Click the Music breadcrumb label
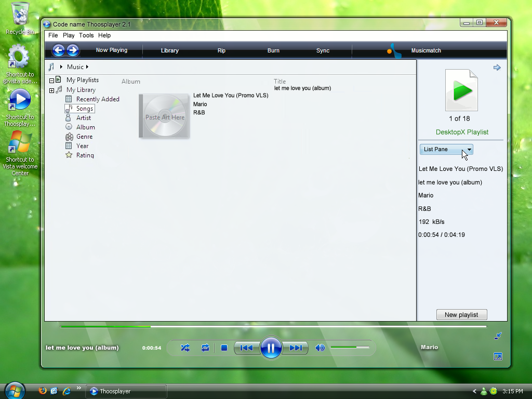 (75, 67)
